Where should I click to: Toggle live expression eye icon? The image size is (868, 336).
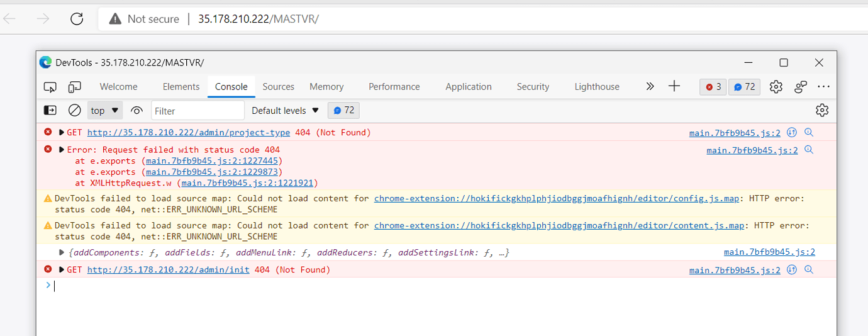136,111
